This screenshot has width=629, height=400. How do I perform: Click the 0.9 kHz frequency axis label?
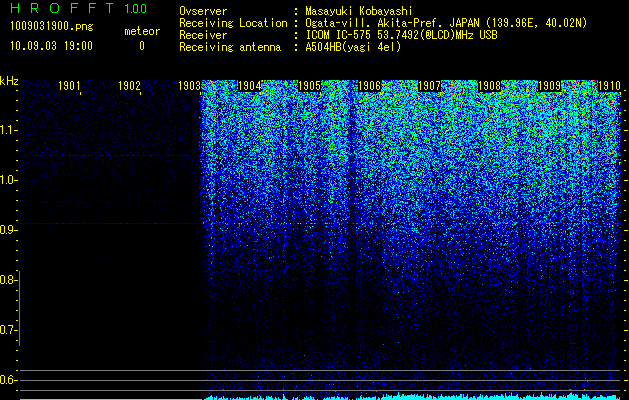(8, 230)
